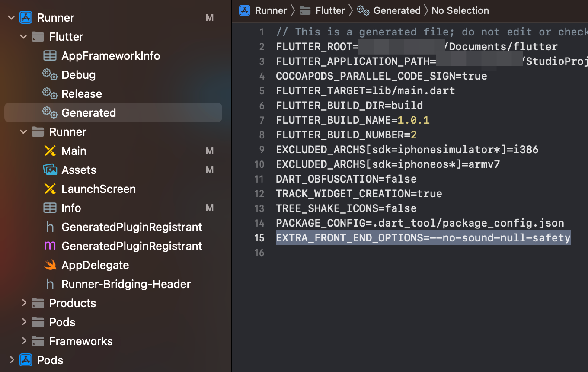The height and width of the screenshot is (372, 588).
Task: Click the M status badge beside Main
Action: pos(210,151)
